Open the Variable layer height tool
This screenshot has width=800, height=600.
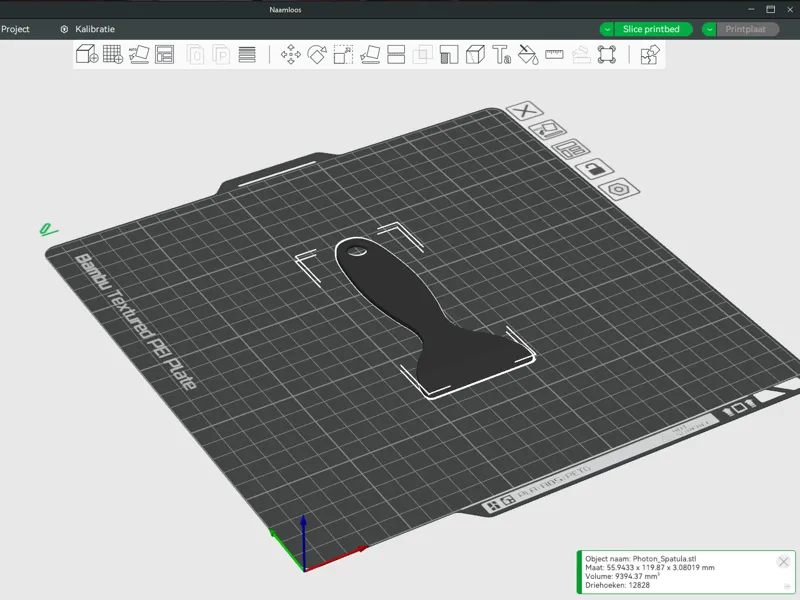click(247, 55)
